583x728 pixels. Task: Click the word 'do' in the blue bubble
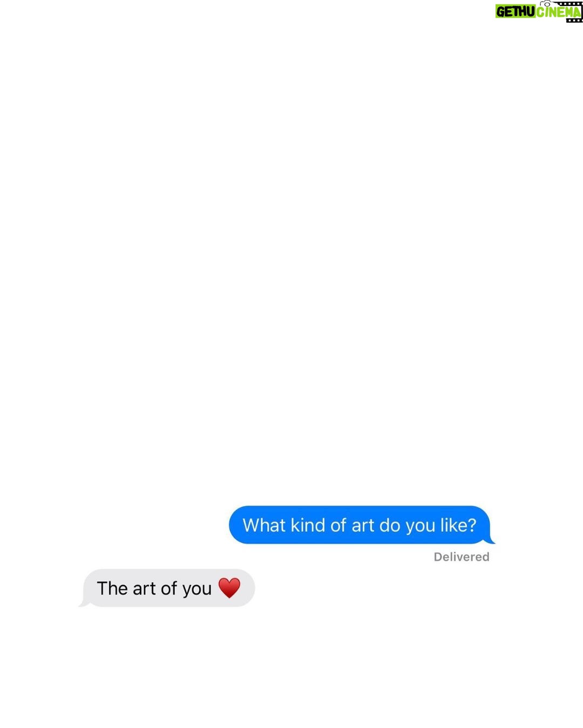click(x=390, y=525)
